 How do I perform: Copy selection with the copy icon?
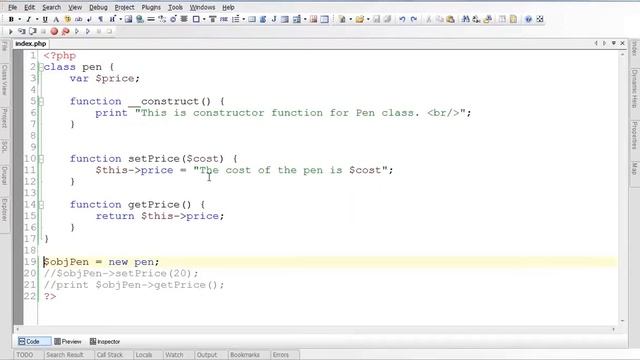[440, 19]
